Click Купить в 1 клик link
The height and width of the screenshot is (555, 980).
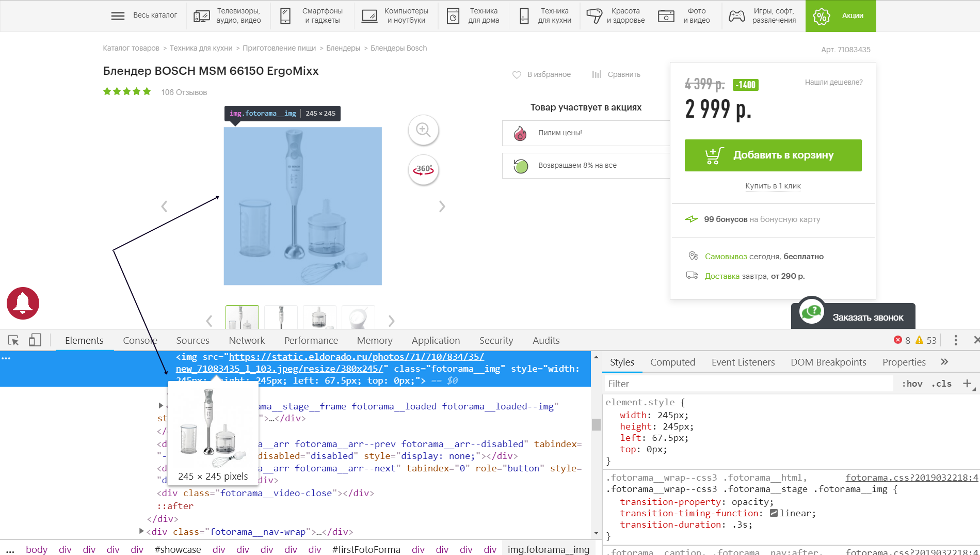coord(773,186)
